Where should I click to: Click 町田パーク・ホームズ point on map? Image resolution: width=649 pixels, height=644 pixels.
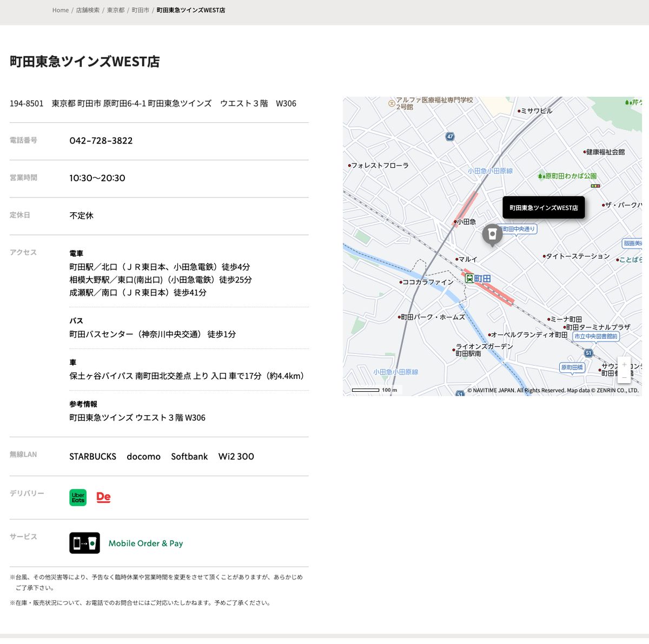(x=432, y=317)
